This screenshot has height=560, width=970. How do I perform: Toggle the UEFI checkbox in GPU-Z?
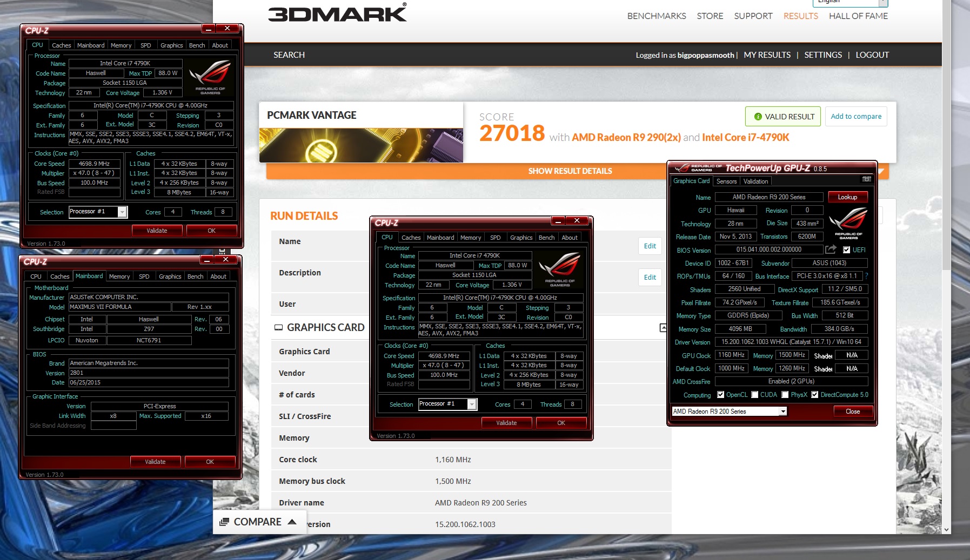[x=846, y=249]
